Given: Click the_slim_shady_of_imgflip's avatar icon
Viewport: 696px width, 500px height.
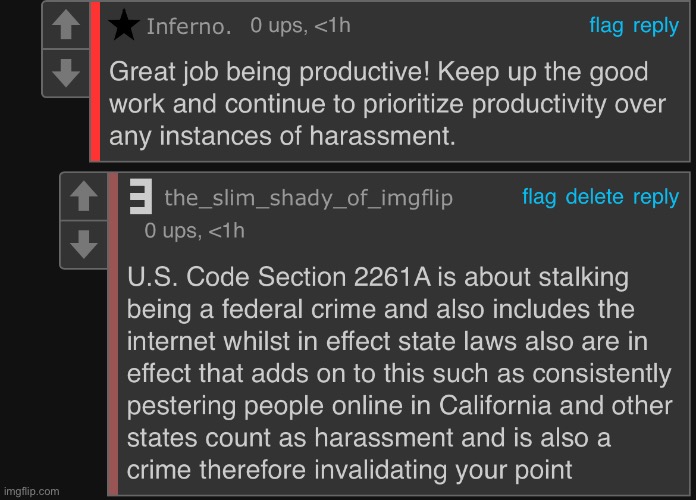Looking at the screenshot, I should coord(141,196).
